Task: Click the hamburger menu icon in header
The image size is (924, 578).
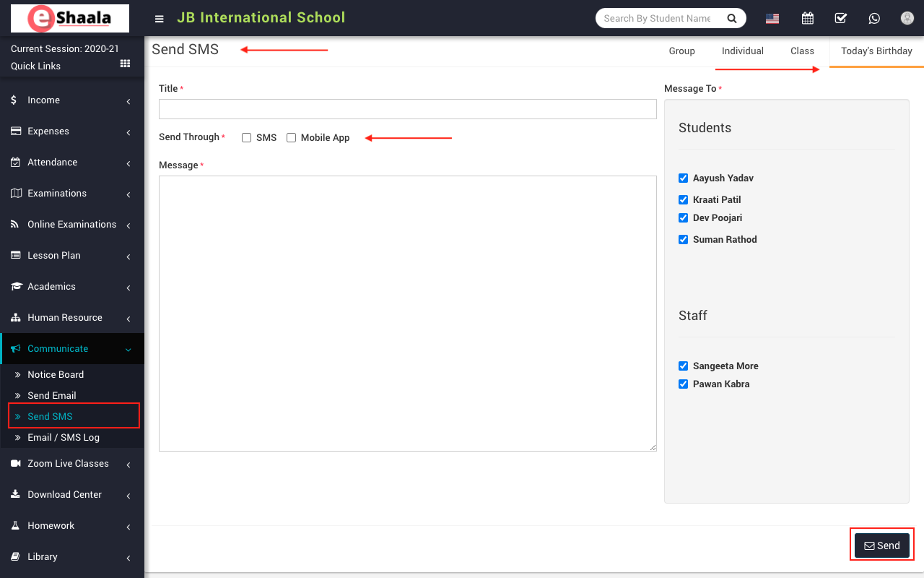Action: pos(160,19)
